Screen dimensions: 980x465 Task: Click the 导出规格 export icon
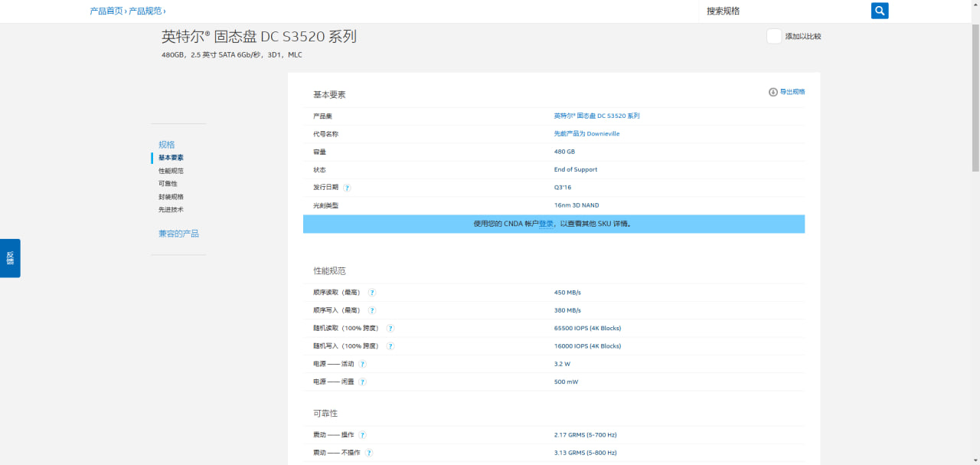tap(773, 92)
